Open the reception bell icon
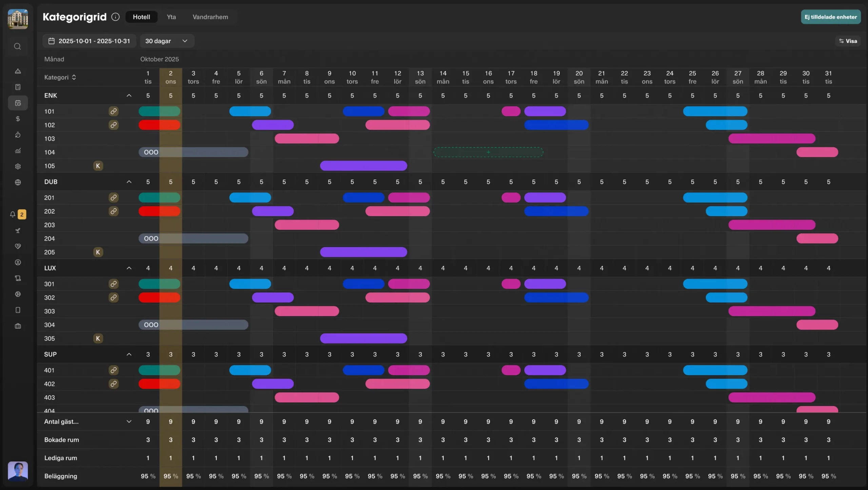The width and height of the screenshot is (868, 490). click(18, 71)
